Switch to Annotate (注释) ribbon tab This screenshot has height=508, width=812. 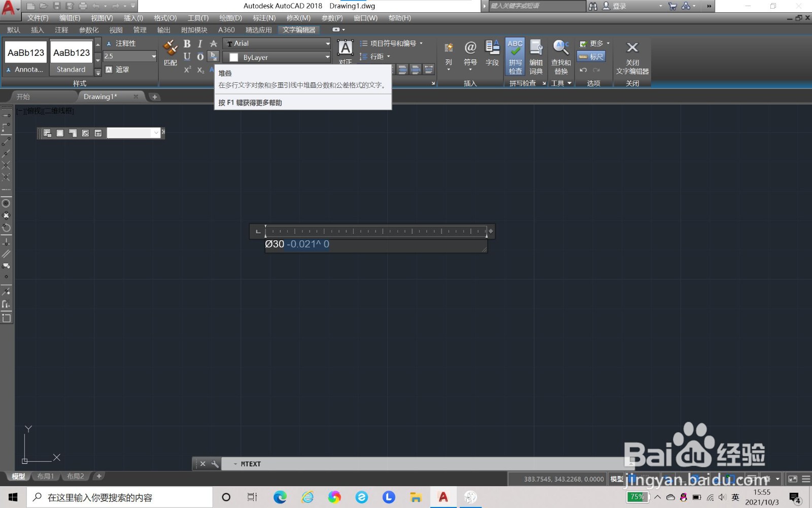click(x=61, y=30)
